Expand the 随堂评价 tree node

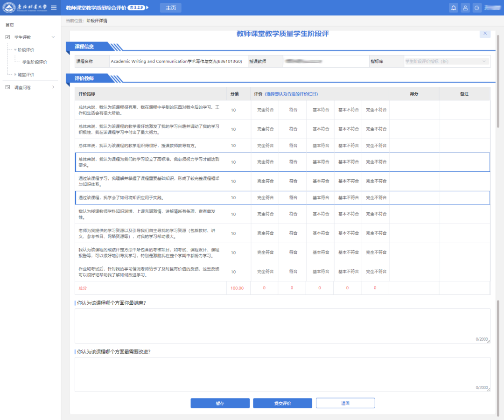coord(15,75)
